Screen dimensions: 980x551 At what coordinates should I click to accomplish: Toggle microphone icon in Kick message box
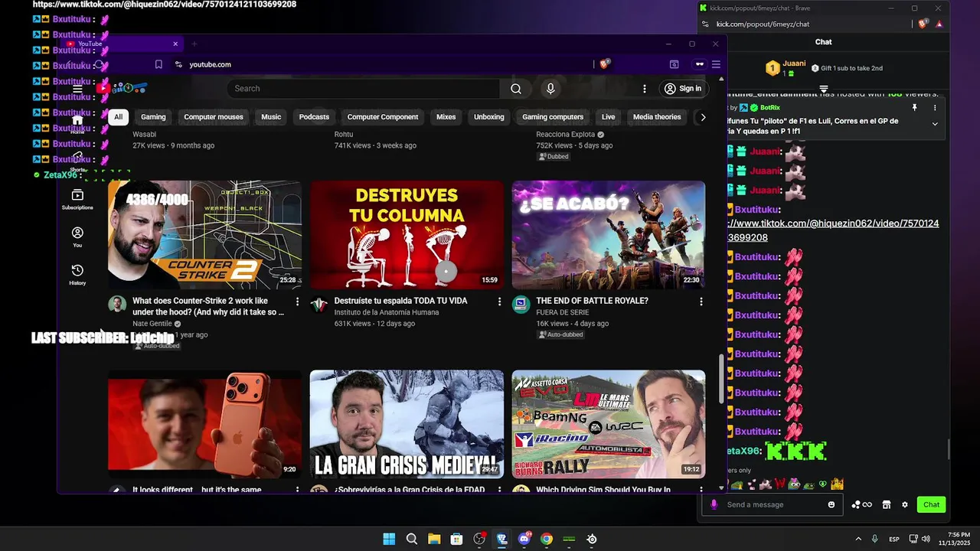[714, 504]
